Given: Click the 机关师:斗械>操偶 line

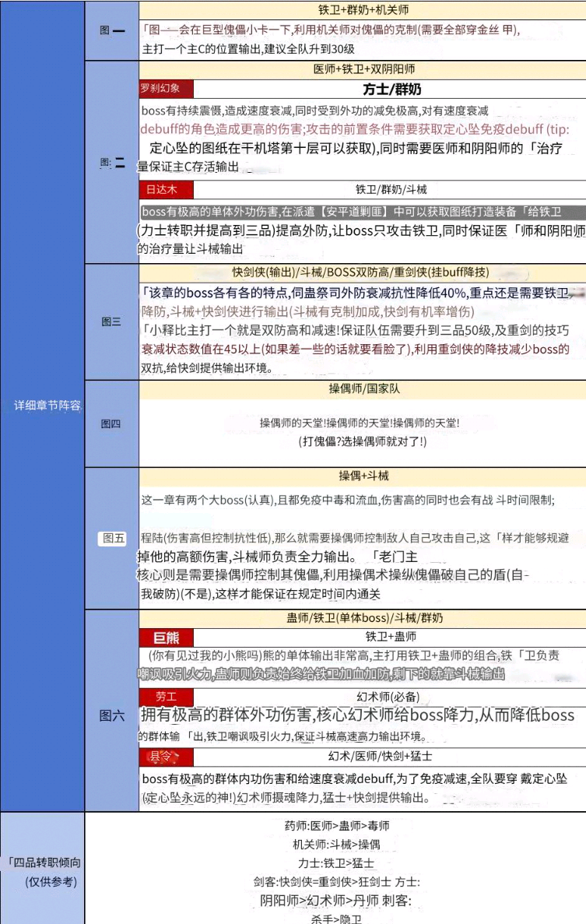Looking at the screenshot, I should pyautogui.click(x=336, y=844).
